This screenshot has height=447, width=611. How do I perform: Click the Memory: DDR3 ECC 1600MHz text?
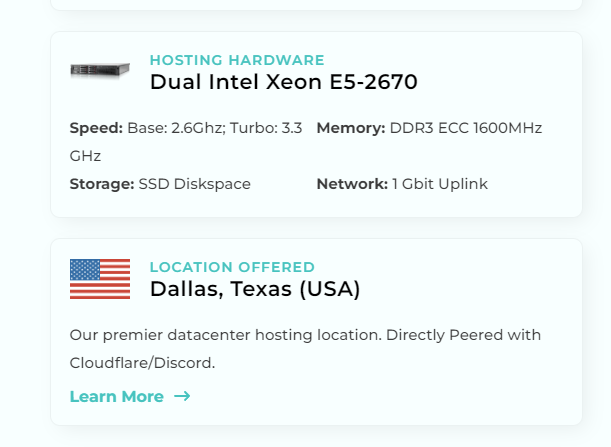(429, 128)
